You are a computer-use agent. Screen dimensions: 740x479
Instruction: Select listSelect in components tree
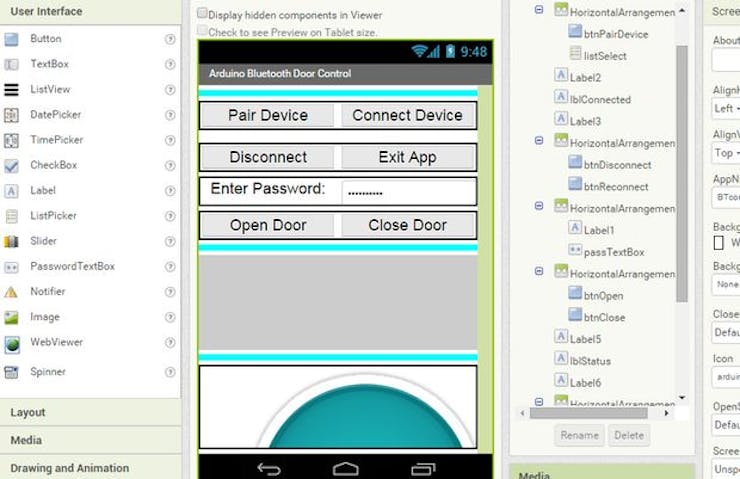(605, 56)
